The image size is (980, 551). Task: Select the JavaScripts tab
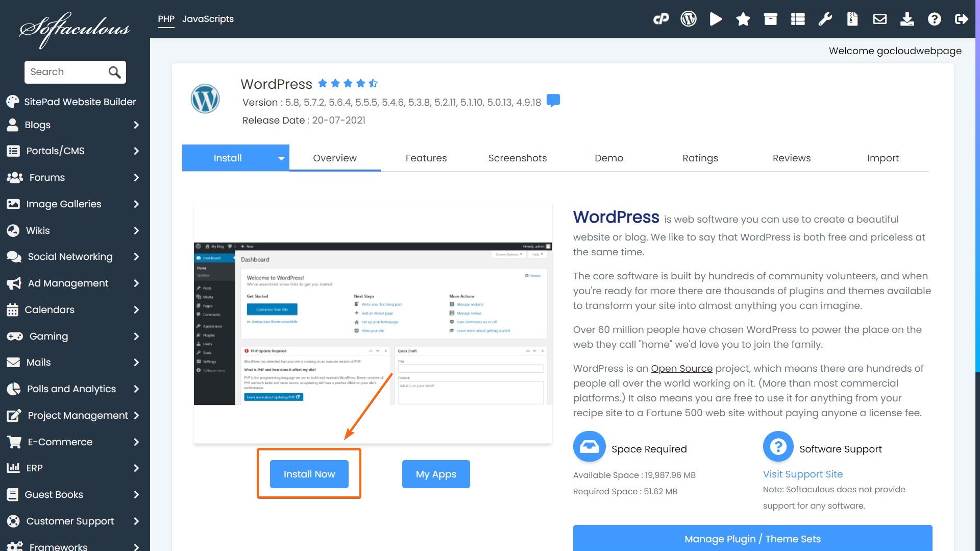(208, 19)
